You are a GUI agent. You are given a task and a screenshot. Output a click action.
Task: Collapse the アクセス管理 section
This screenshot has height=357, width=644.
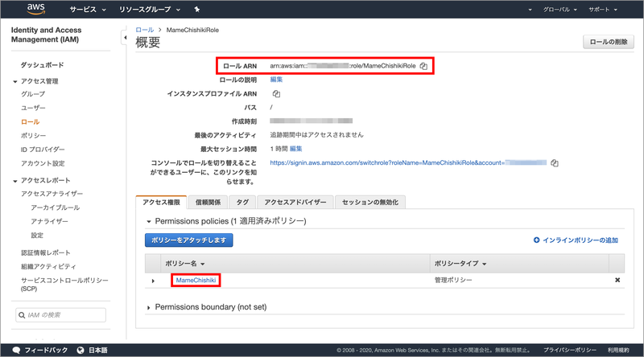tap(15, 82)
